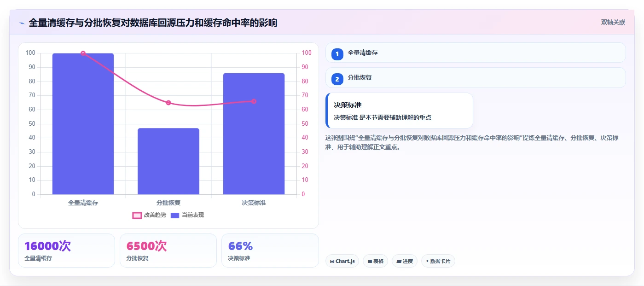Click the number 1 badge for 全量清缓存
Viewport: 644px width, 286px height.
point(337,54)
